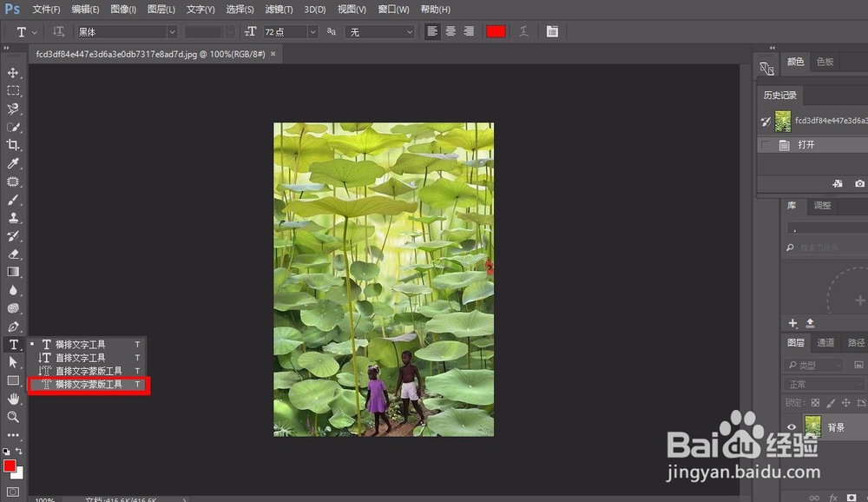This screenshot has height=502, width=868.
Task: Open the collapsed History panel dock icon
Action: pyautogui.click(x=766, y=68)
